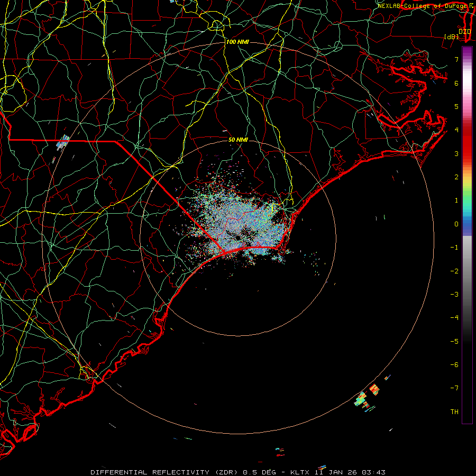Screen dimensions: 476x476
Task: Click the "11 JAN 26" date in the caption
Action: click(x=335, y=472)
